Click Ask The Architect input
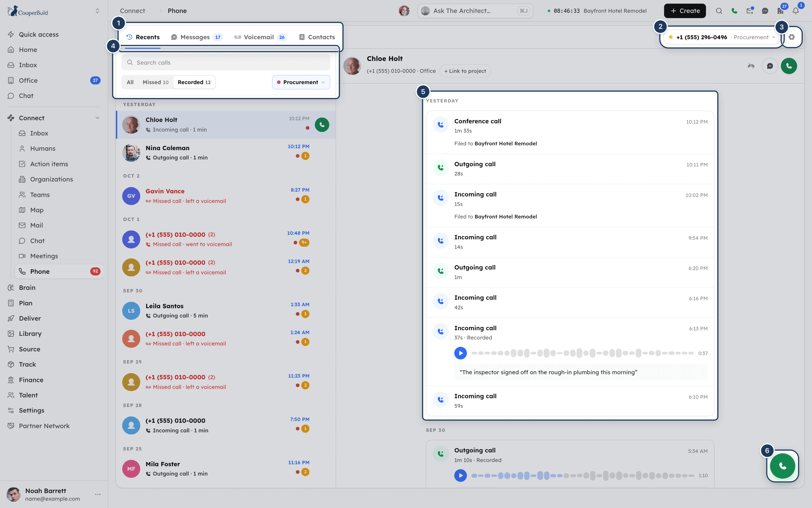The width and height of the screenshot is (812, 508). [x=475, y=11]
